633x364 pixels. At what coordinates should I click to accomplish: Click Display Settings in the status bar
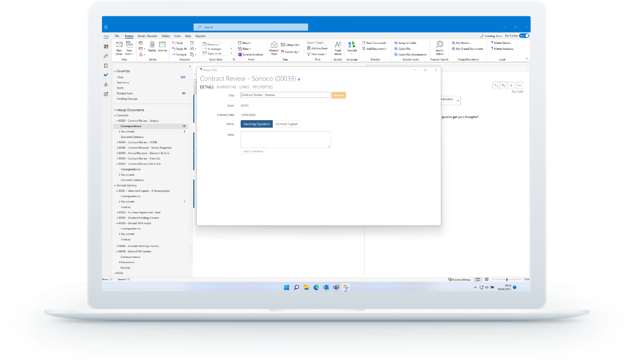[x=459, y=280]
